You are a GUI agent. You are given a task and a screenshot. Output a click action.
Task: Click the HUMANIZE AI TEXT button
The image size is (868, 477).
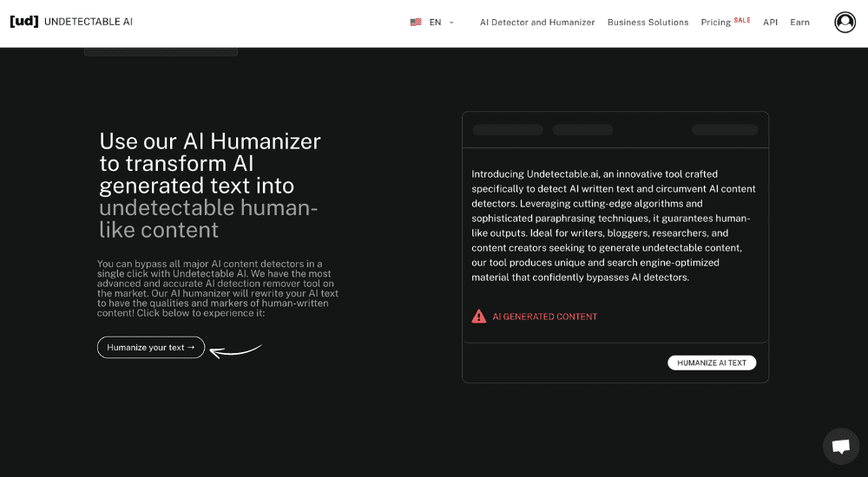coord(712,363)
